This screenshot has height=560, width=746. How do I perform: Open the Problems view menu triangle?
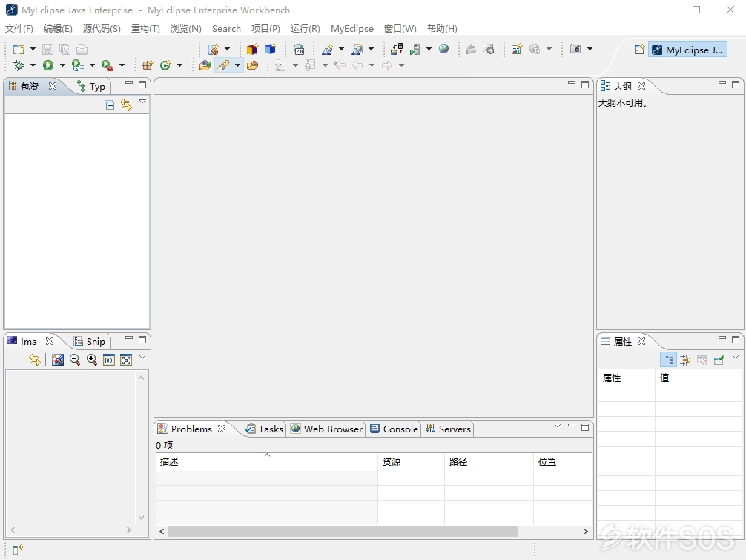tap(558, 425)
